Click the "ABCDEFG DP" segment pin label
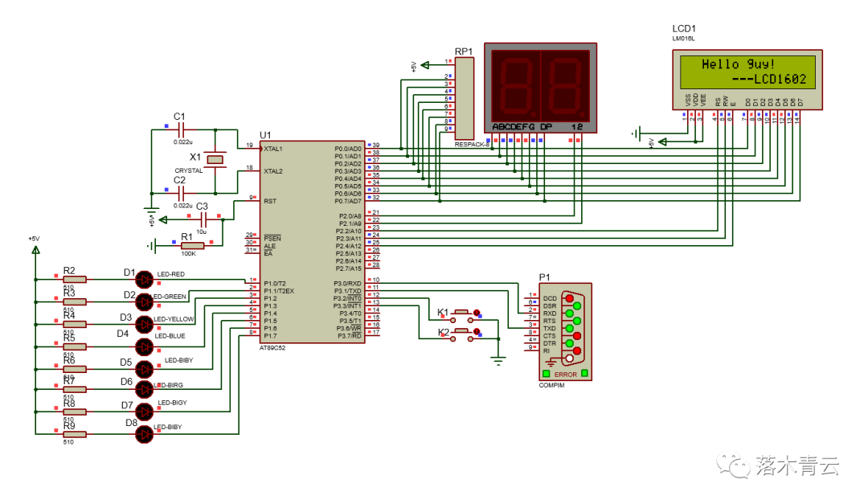The image size is (868, 504). tap(522, 127)
